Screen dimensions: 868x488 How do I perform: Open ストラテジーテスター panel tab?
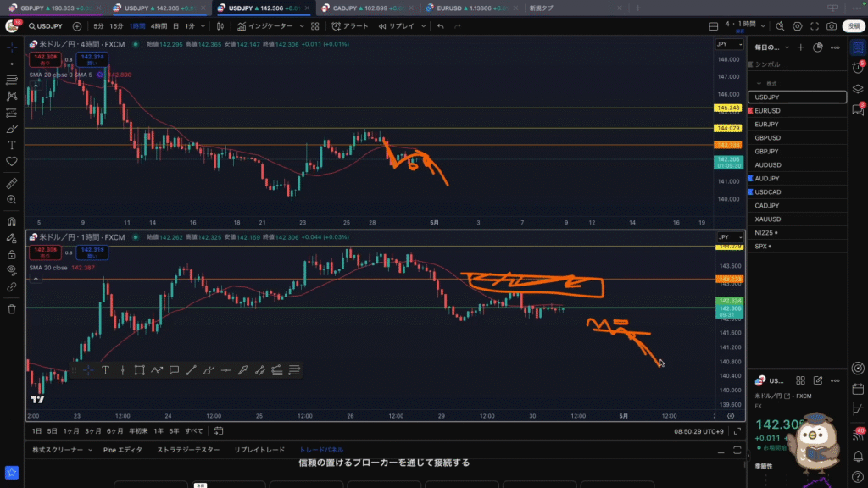(x=188, y=450)
